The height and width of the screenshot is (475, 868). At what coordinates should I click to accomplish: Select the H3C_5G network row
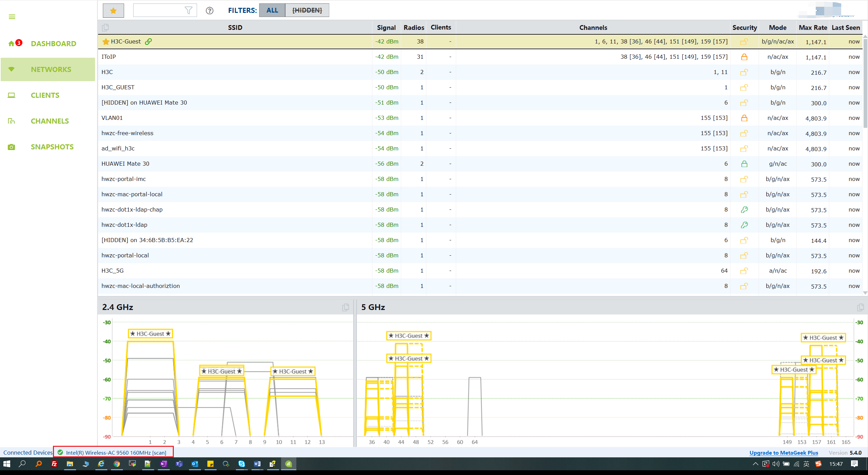[x=480, y=271]
